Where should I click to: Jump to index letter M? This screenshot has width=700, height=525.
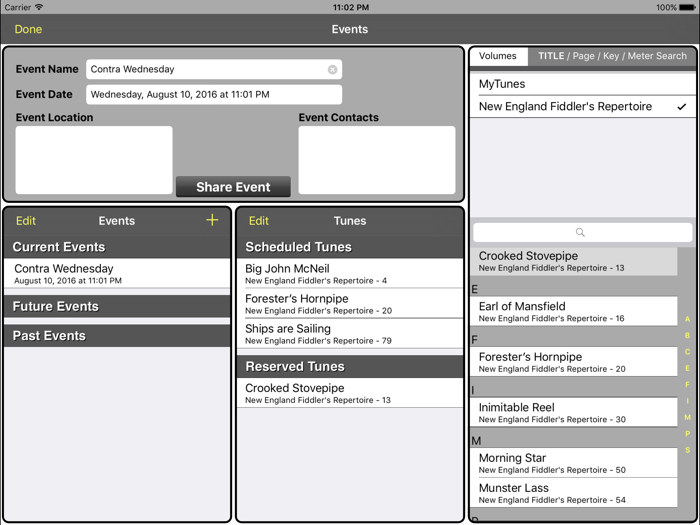688,417
